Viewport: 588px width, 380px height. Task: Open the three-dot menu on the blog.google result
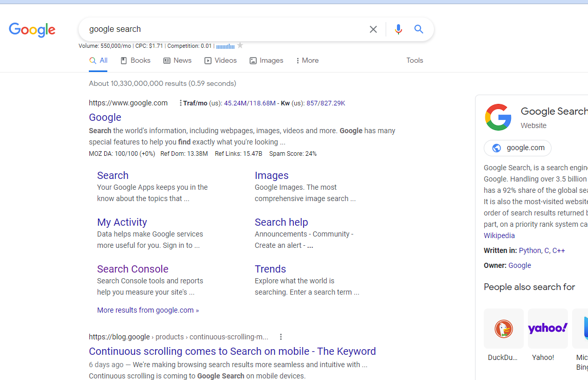click(281, 336)
